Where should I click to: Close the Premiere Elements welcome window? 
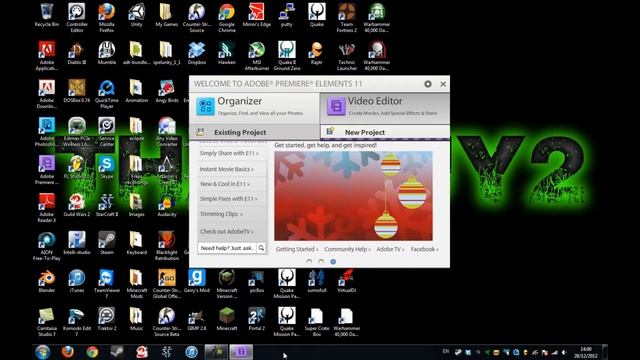[443, 84]
